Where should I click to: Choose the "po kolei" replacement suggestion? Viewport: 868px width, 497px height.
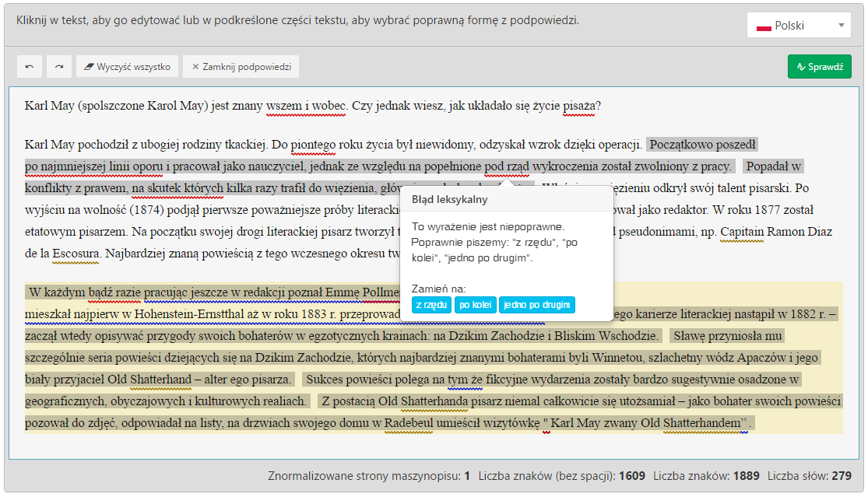coord(475,305)
